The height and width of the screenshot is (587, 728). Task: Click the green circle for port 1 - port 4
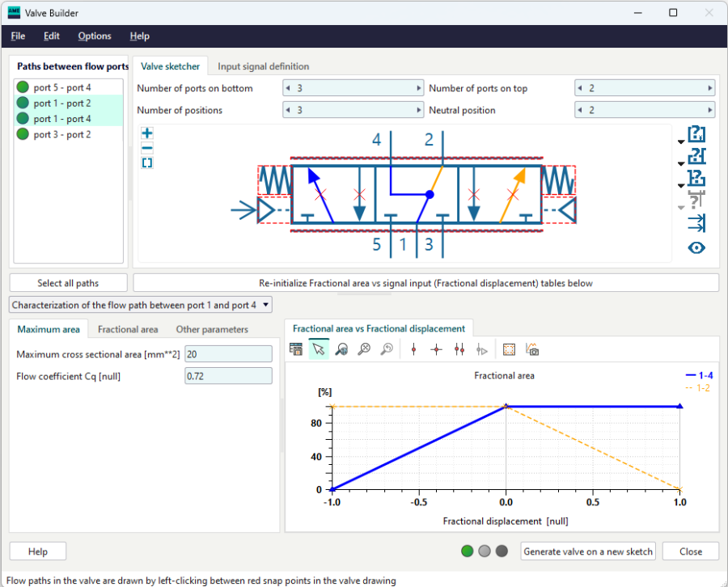click(23, 118)
